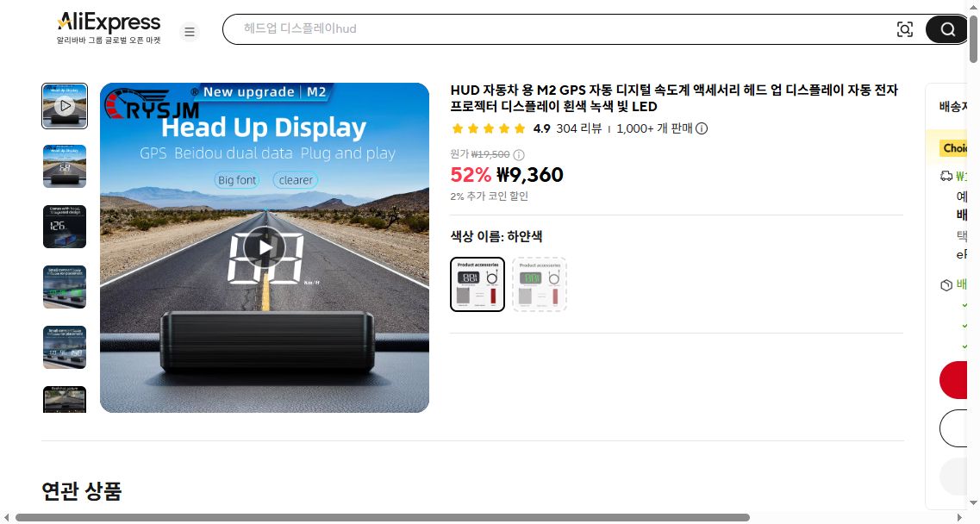Click the package box icon in sidebar
The width and height of the screenshot is (980, 524).
click(x=946, y=285)
